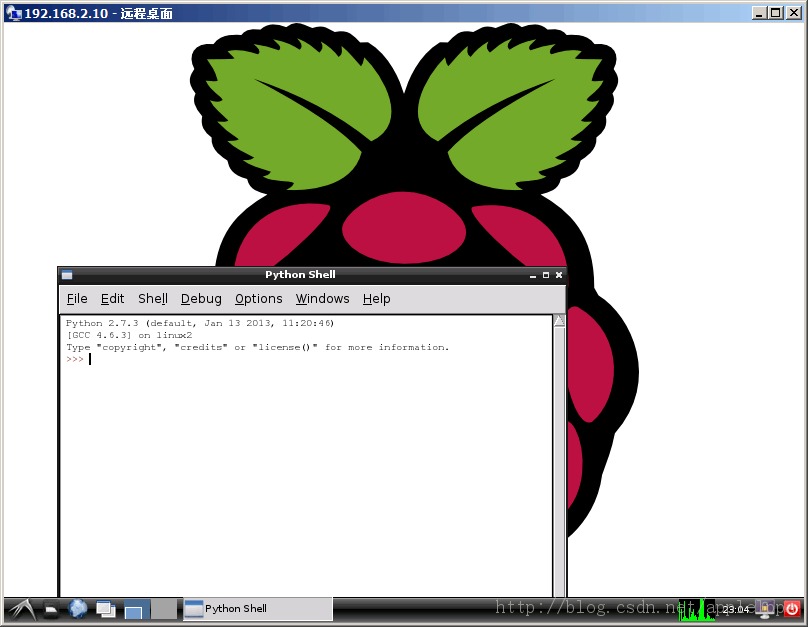Screen dimensions: 808x627
Task: Click the remote desktop title bar icon
Action: (15, 13)
